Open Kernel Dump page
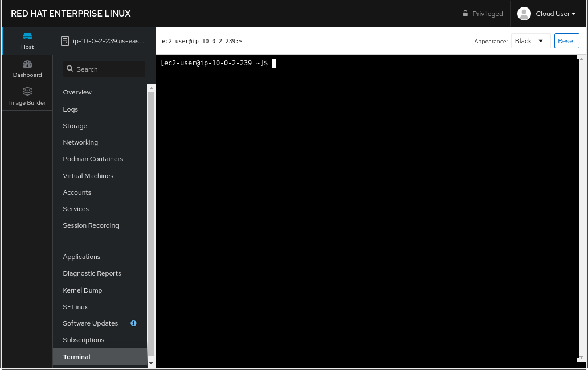The image size is (588, 370). click(x=83, y=290)
